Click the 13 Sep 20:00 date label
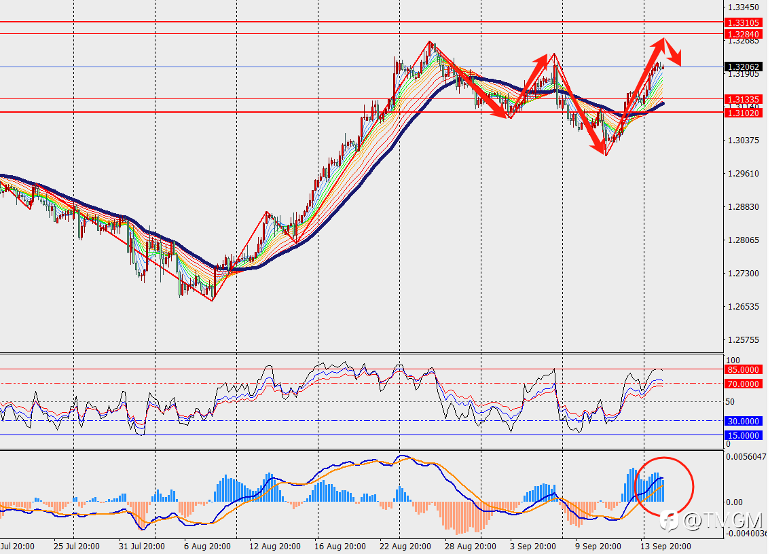This screenshot has width=770, height=555. [665, 546]
